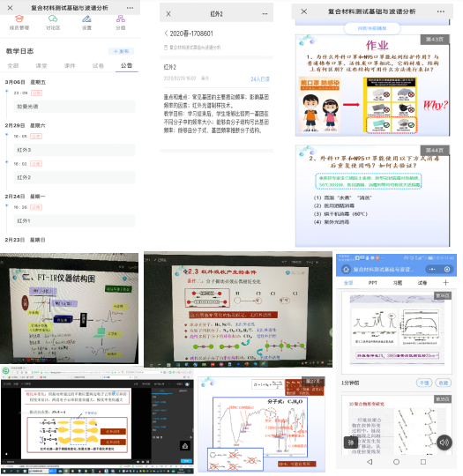The width and height of the screenshot is (463, 476).
Task: Toggle the 弹 bullet-comment button
Action: coord(351,443)
